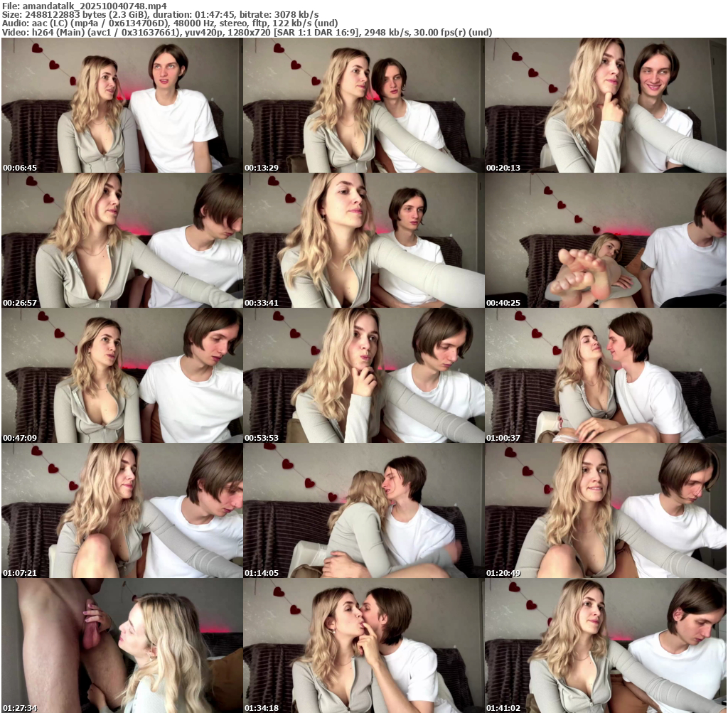Click the frame stamped 01:20:49
The width and height of the screenshot is (728, 713).
(606, 510)
